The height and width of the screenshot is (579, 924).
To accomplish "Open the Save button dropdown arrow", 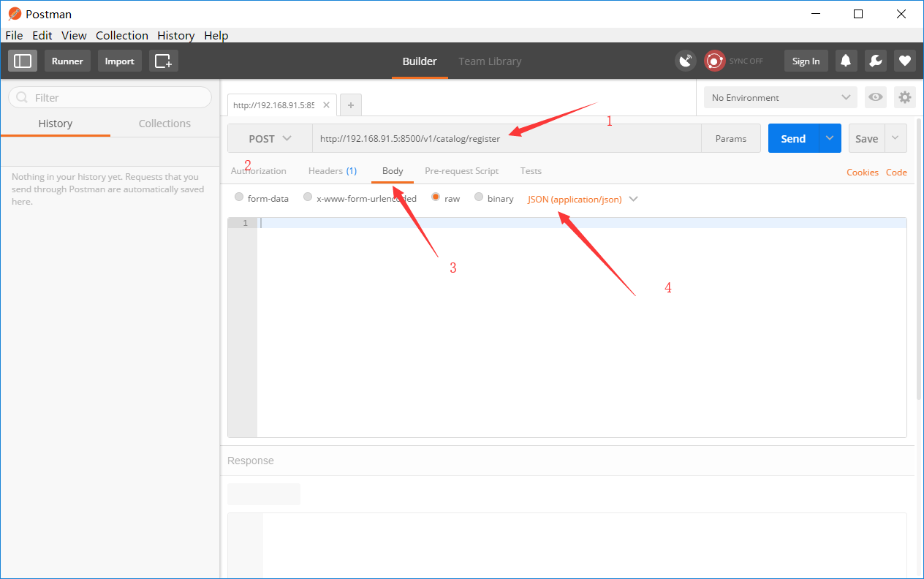I will [x=895, y=138].
